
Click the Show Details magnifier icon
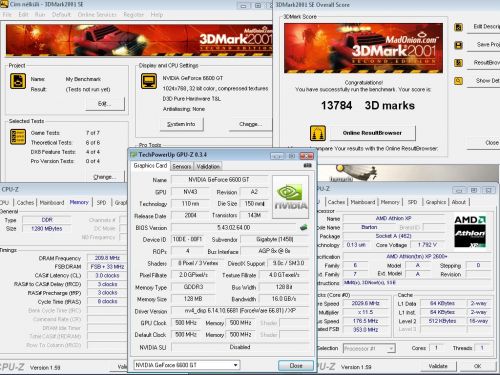tap(459, 81)
